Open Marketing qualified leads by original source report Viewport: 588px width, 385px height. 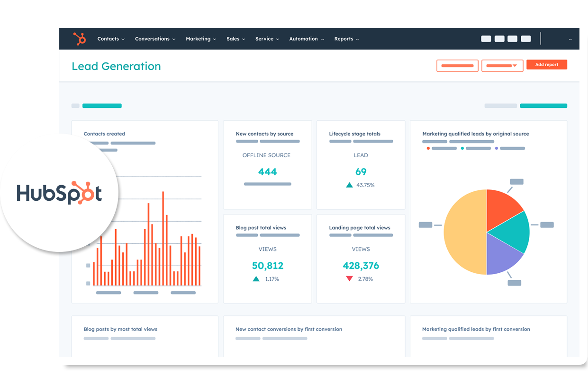[475, 134]
